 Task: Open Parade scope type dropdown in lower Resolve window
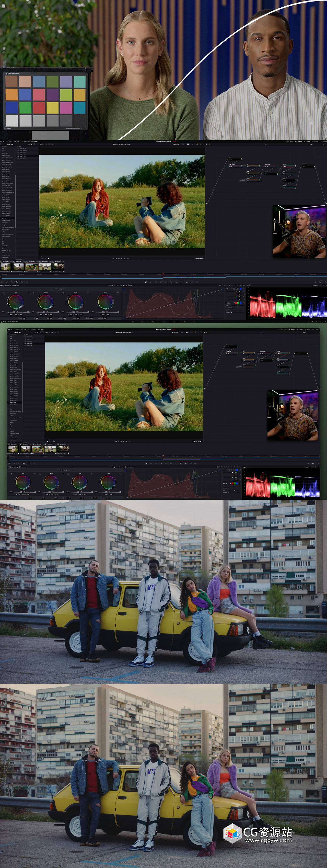(308, 467)
